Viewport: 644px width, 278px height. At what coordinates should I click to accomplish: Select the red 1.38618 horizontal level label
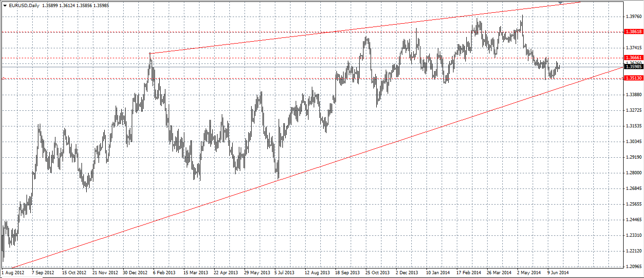tap(634, 32)
